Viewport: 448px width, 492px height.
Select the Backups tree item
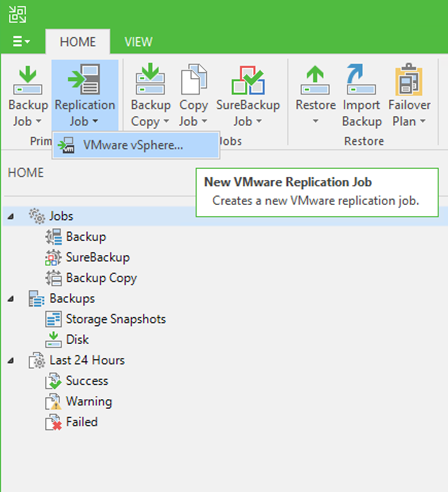72,298
